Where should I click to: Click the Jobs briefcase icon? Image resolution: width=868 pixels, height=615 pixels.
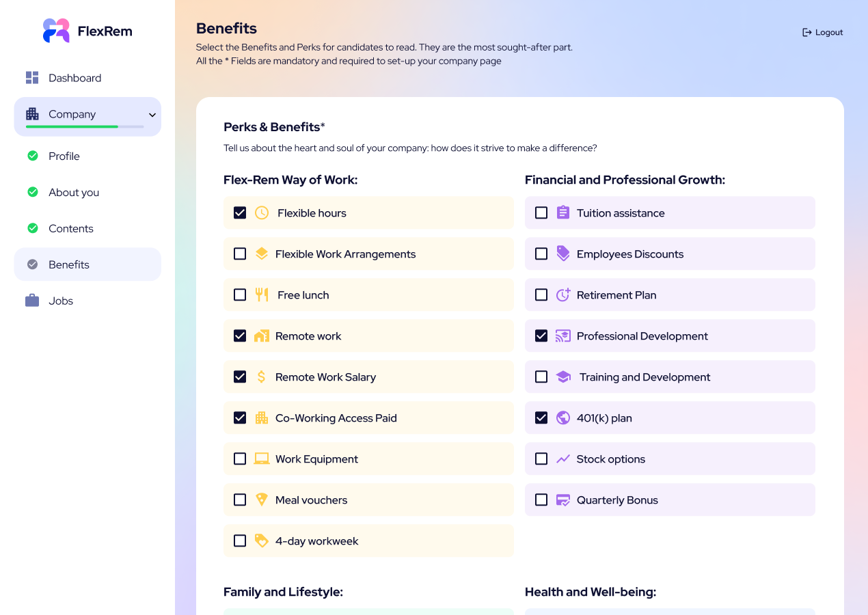tap(32, 301)
